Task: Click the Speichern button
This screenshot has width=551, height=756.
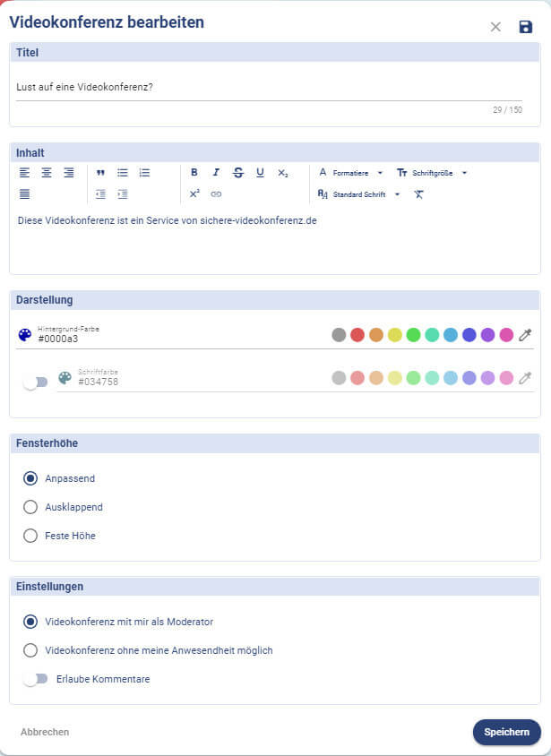Action: pos(506,732)
